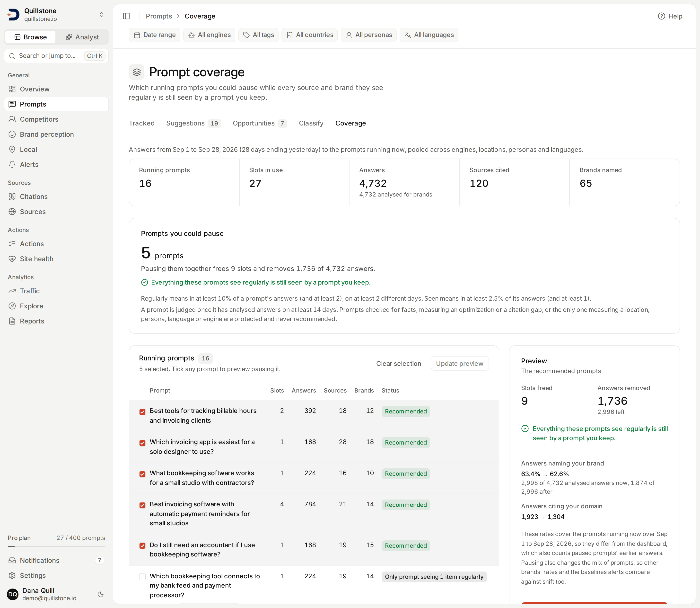Open Explore page

[56, 306]
